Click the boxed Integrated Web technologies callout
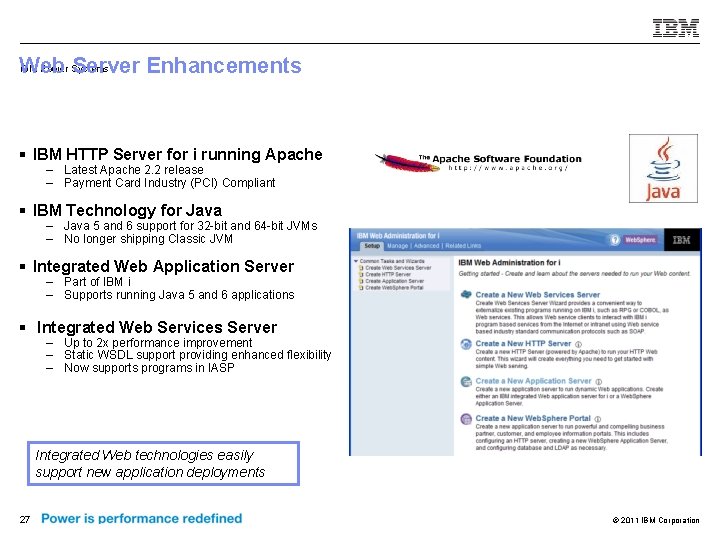Viewport: 720px width, 540px height. click(163, 464)
